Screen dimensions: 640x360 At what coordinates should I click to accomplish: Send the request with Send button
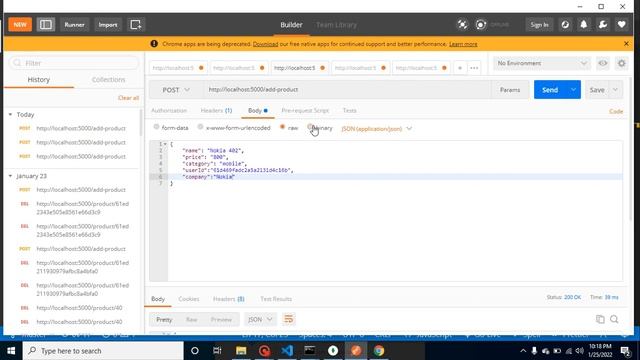coord(550,90)
